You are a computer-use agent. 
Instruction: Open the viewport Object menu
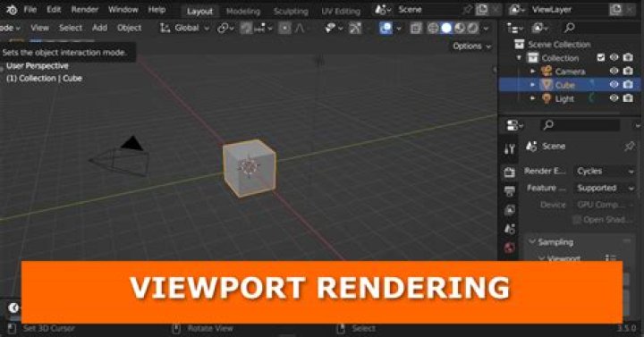click(129, 28)
